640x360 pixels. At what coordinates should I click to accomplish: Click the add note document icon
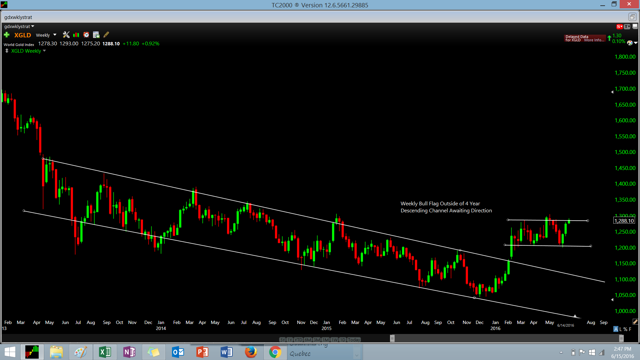96,35
